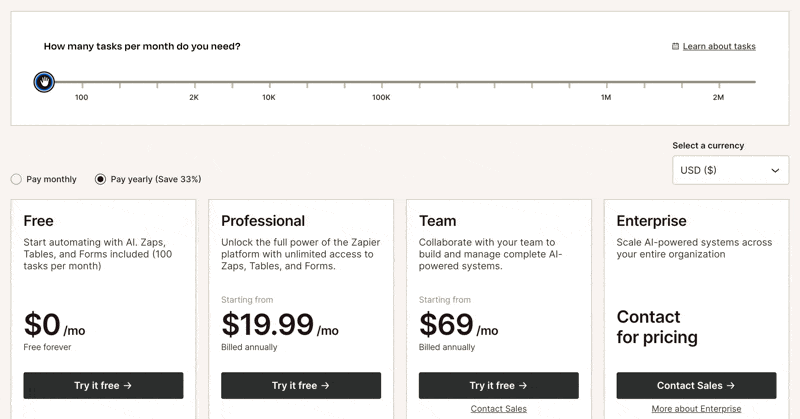Click the 10K label on the slider
Screen dimensions: 800x419
[x=269, y=97]
